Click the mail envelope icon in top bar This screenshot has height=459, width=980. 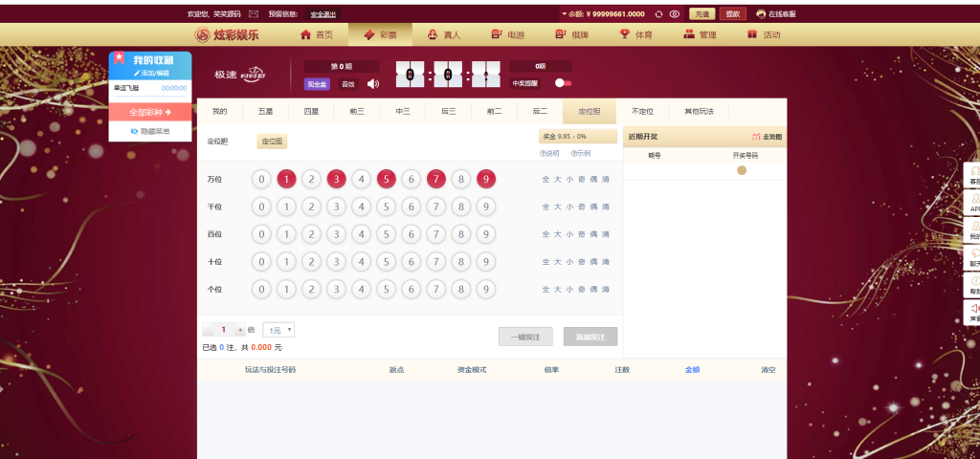pyautogui.click(x=254, y=14)
